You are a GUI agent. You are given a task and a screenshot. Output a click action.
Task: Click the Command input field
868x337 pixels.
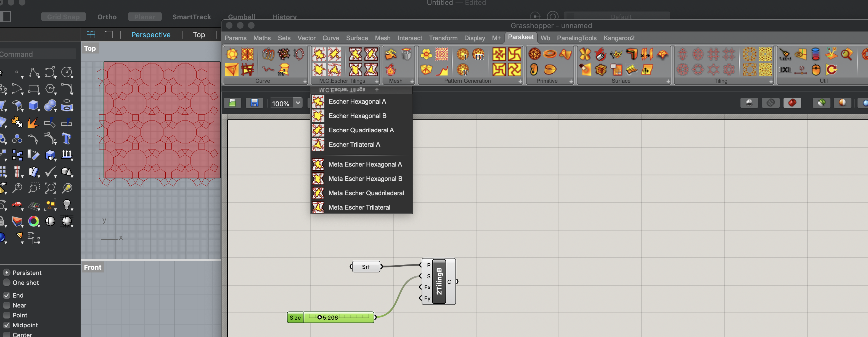click(x=38, y=54)
